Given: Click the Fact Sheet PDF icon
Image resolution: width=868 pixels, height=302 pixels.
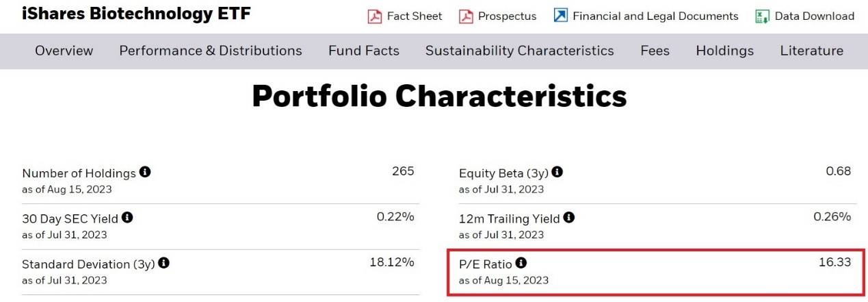Looking at the screenshot, I should coord(375,16).
